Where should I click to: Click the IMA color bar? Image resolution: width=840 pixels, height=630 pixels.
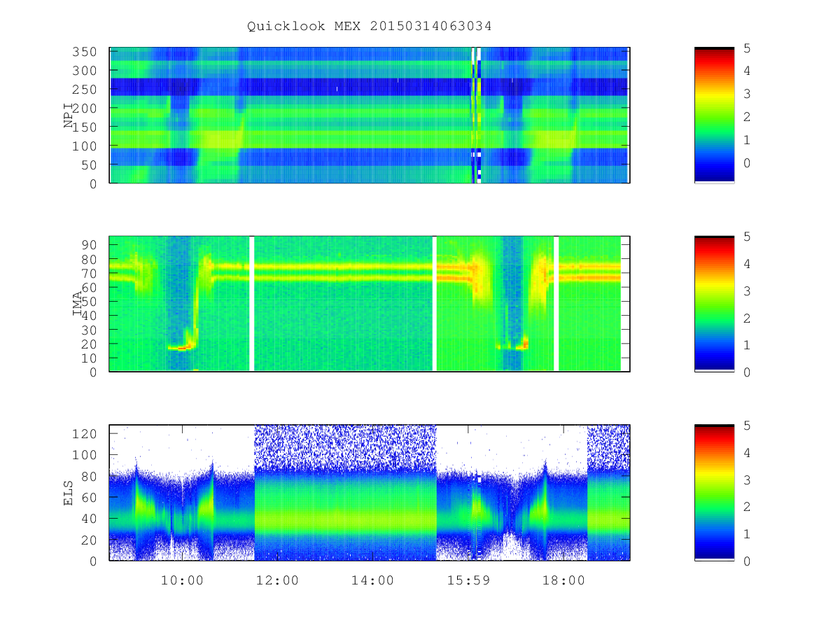coord(714,304)
